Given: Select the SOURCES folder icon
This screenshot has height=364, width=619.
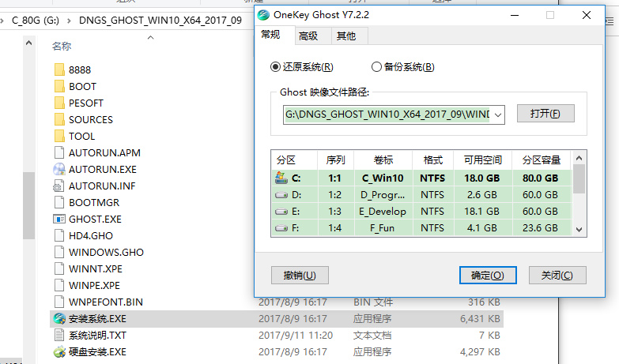Looking at the screenshot, I should click(59, 119).
